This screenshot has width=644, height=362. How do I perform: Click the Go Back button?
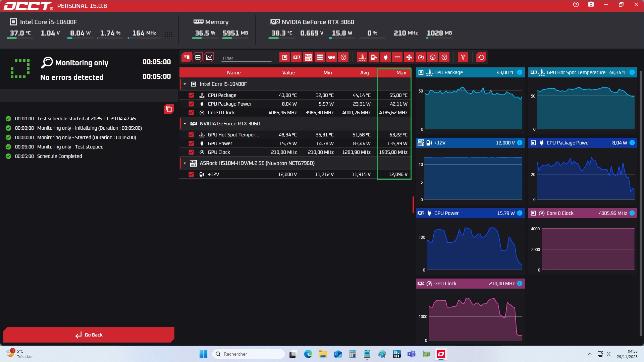(x=89, y=335)
